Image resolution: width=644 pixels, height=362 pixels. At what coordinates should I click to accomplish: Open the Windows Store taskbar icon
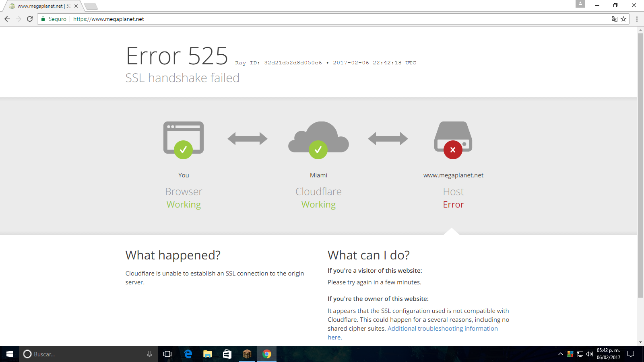click(227, 354)
